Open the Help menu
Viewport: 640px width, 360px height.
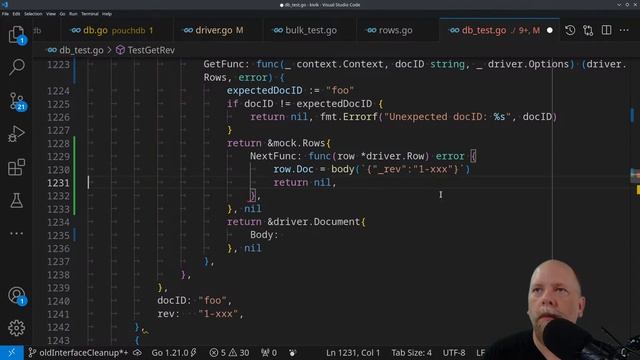point(107,14)
